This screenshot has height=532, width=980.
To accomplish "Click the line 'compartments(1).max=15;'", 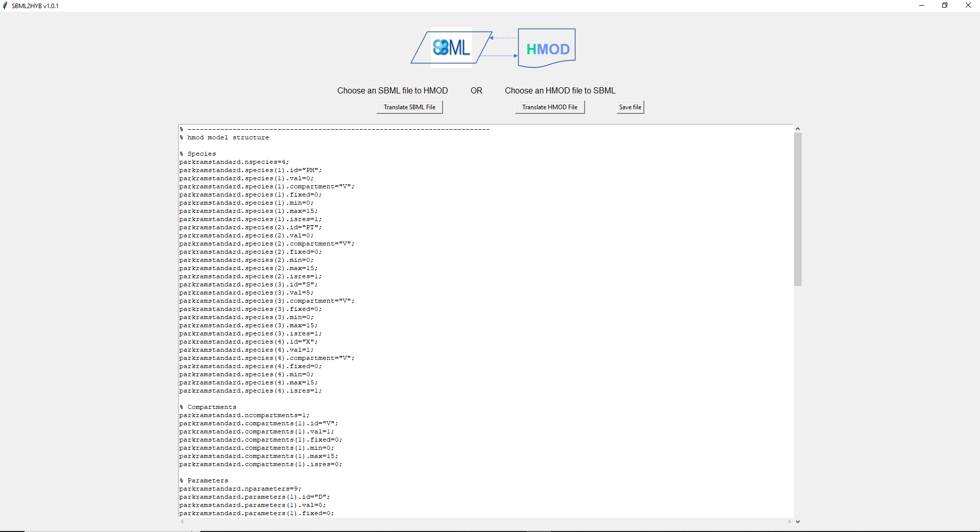I will [x=259, y=456].
